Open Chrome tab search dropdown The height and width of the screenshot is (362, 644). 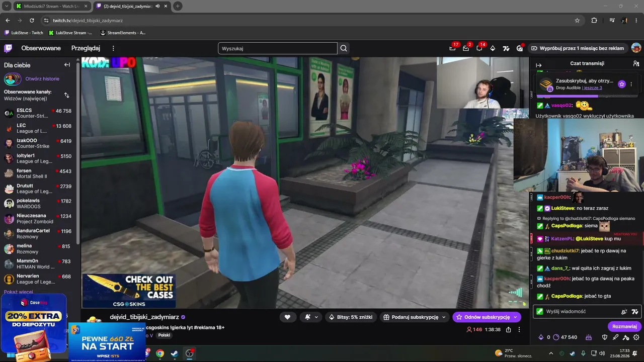pos(7,6)
